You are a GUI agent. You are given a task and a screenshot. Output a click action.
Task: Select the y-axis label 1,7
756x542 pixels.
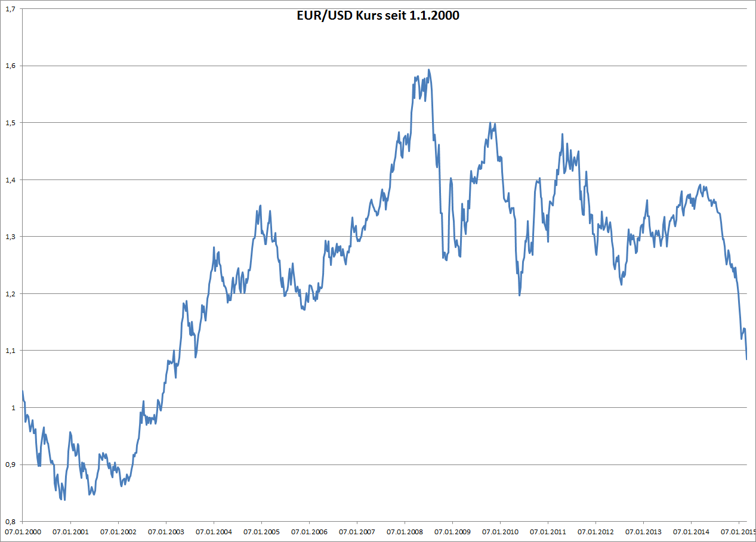(10, 9)
